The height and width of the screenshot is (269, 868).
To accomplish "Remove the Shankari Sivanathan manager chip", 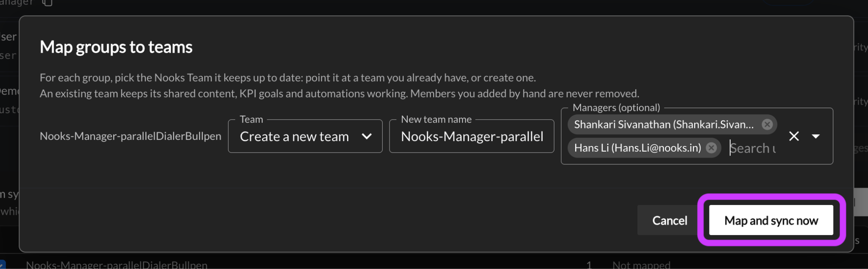I will point(767,125).
